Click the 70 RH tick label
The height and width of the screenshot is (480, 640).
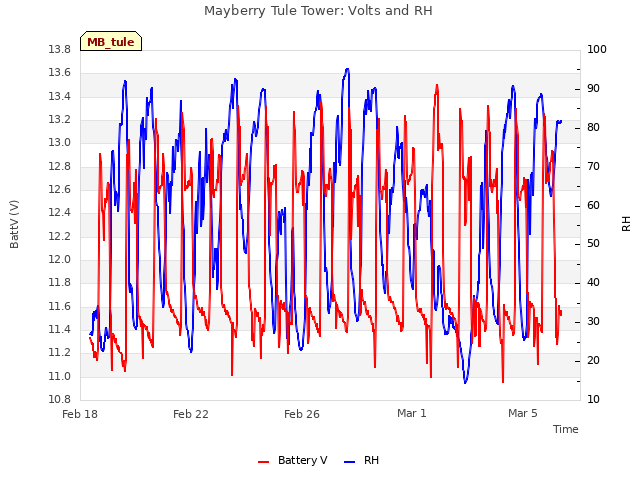(x=593, y=167)
